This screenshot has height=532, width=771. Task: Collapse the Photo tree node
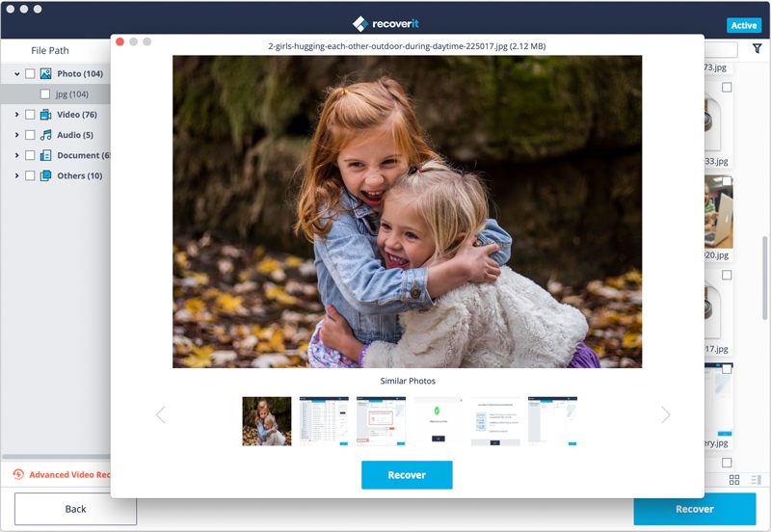pyautogui.click(x=16, y=74)
